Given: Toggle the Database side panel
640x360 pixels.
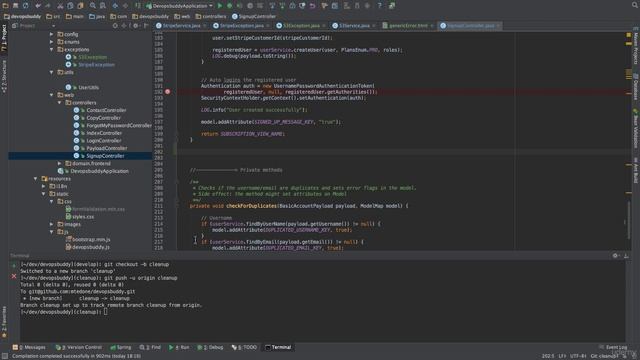Looking at the screenshot, I should tap(636, 87).
